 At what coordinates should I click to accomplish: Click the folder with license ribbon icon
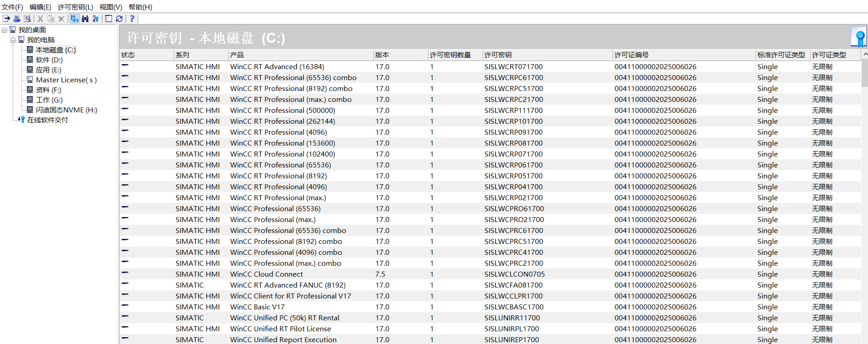tap(96, 19)
